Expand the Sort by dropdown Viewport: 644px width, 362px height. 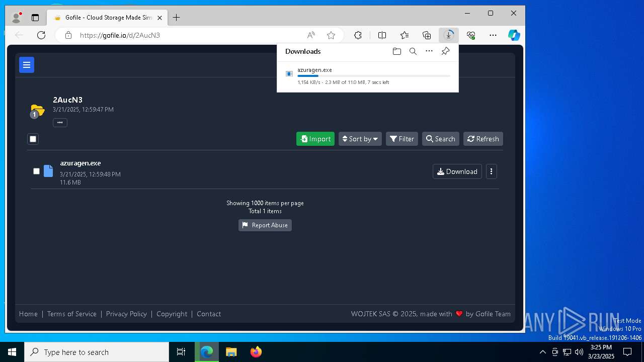pyautogui.click(x=360, y=139)
